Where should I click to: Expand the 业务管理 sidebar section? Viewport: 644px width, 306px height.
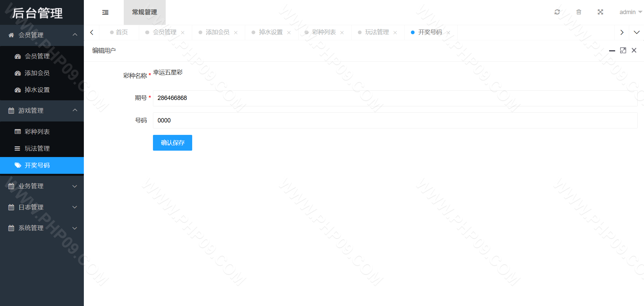coord(42,186)
